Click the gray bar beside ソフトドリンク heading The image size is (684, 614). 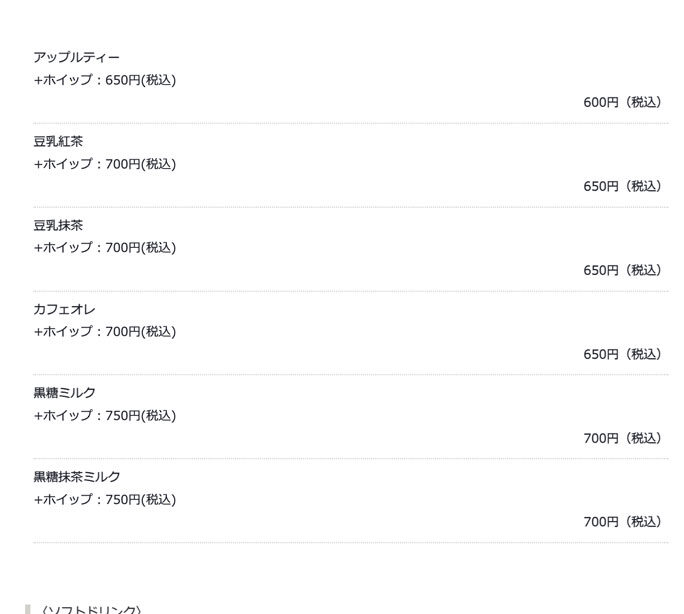[28, 609]
